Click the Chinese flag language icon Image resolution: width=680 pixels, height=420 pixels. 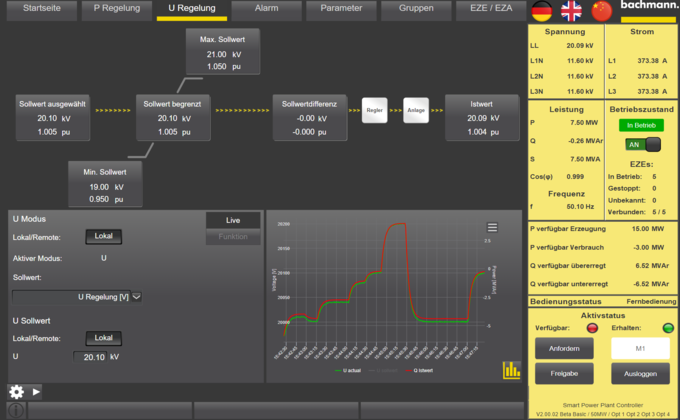(601, 11)
